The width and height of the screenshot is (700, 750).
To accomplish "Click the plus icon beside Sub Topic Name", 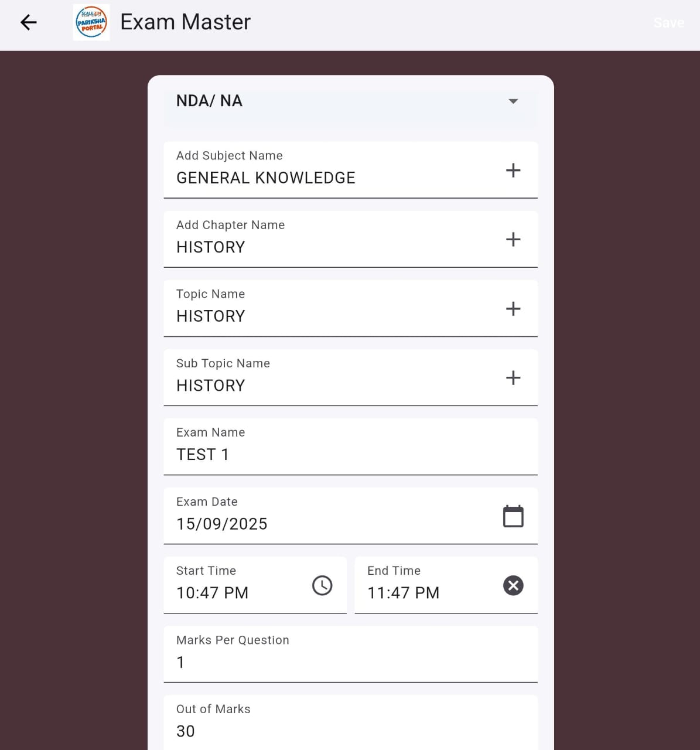I will tap(513, 378).
